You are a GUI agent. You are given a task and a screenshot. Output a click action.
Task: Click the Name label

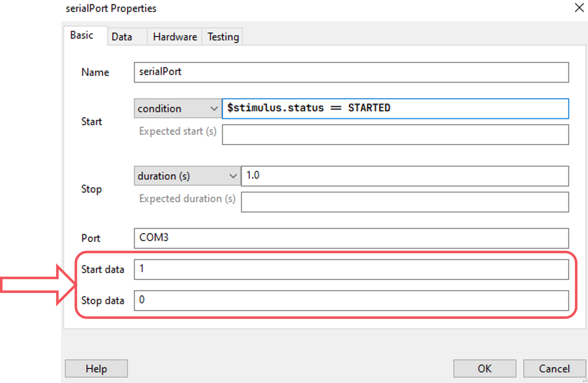click(x=95, y=72)
